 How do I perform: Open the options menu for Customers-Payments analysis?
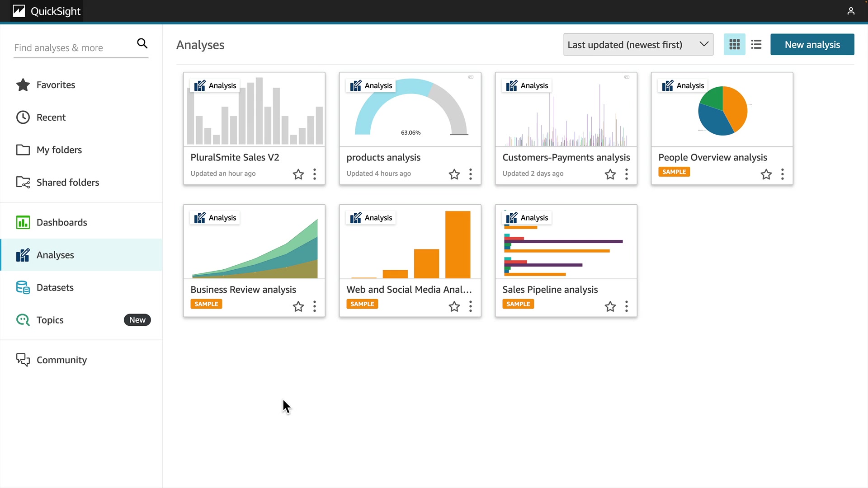click(626, 174)
